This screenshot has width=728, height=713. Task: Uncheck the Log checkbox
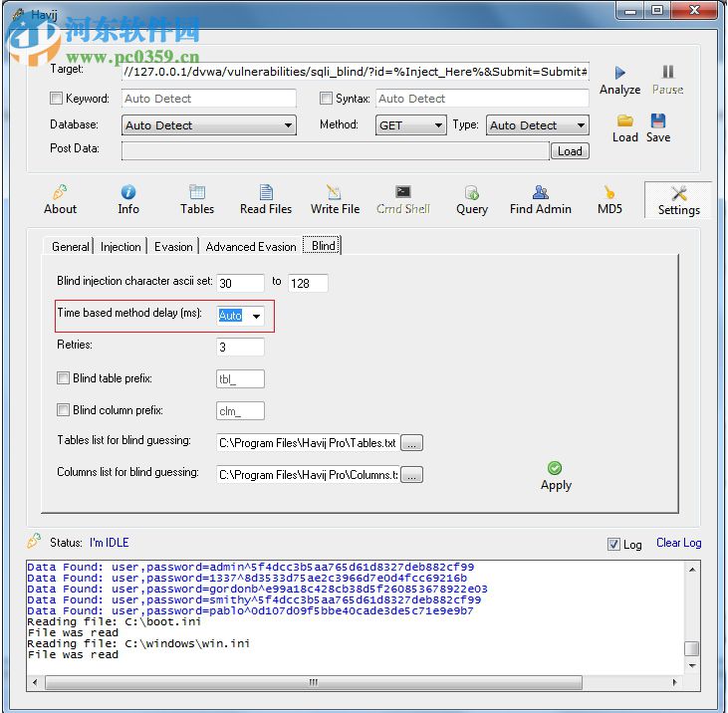pyautogui.click(x=613, y=544)
